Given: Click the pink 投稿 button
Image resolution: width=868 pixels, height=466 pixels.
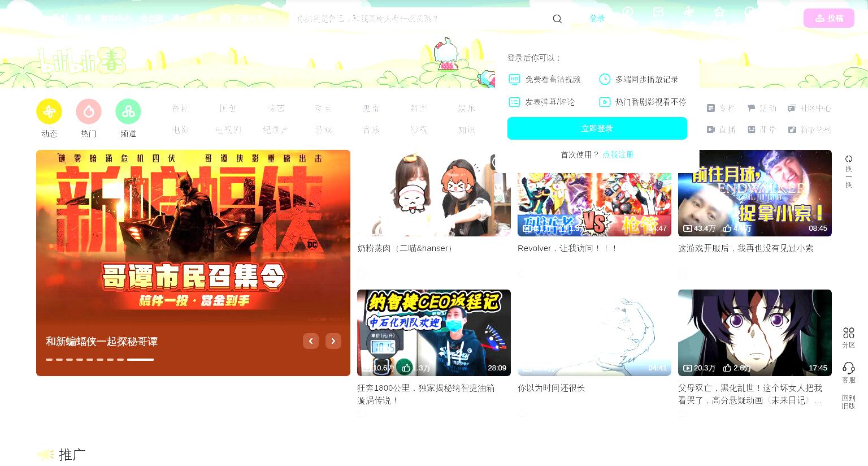Looking at the screenshot, I should tap(829, 18).
